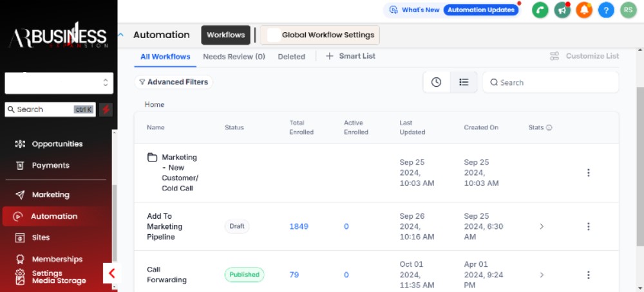Collapse the Automation header chevron

click(121, 35)
